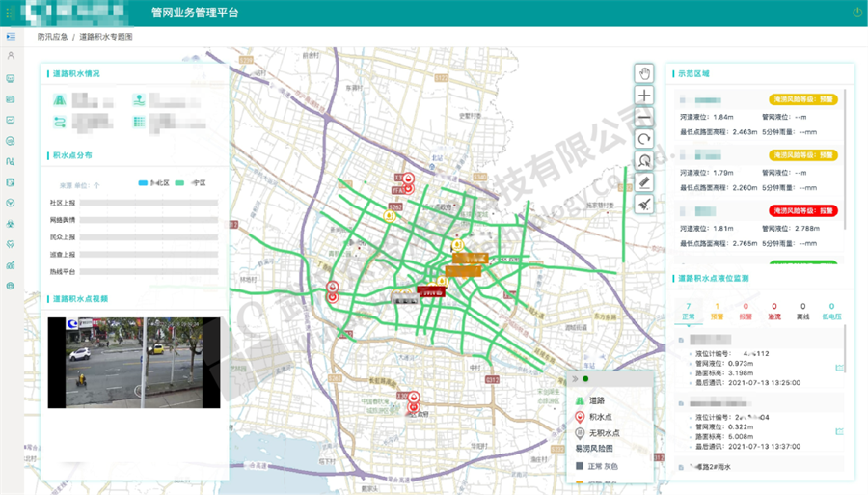Open the user profile sidebar icon
Image resolution: width=868 pixels, height=495 pixels.
[11, 56]
